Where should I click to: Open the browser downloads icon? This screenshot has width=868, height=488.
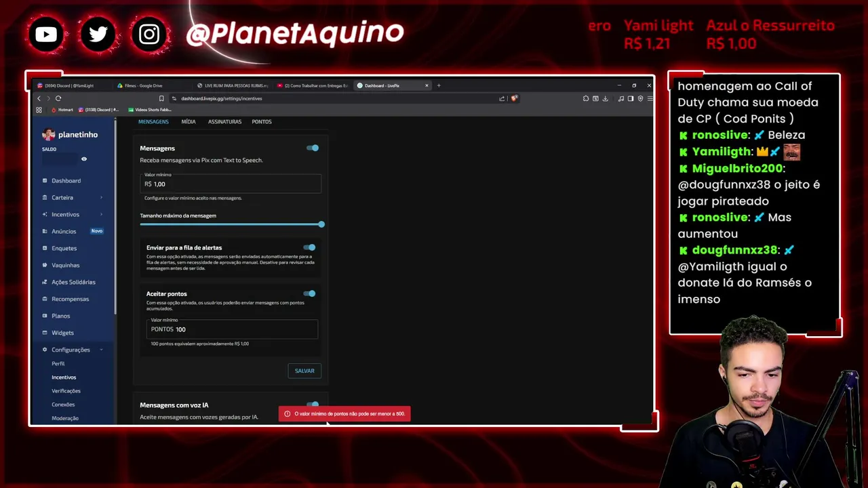coord(604,98)
